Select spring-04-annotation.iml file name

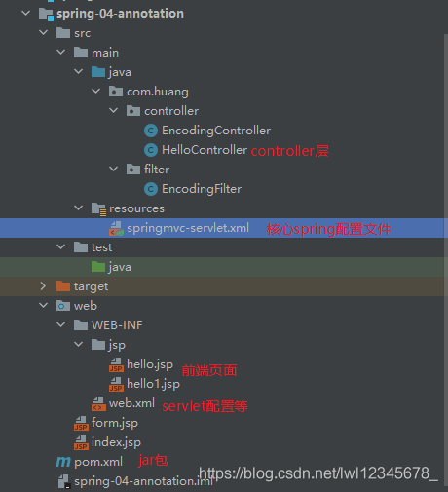(143, 481)
